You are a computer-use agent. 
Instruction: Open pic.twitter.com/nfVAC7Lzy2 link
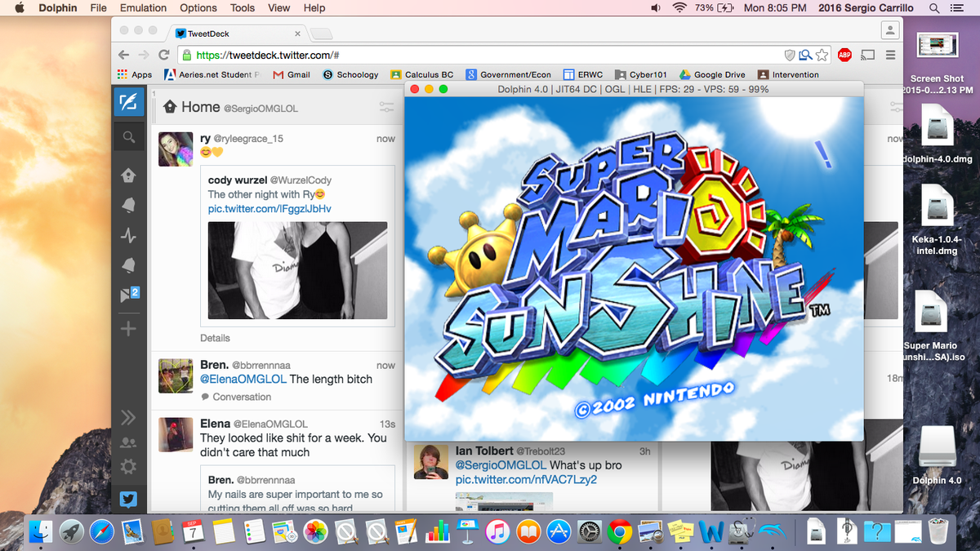[526, 479]
